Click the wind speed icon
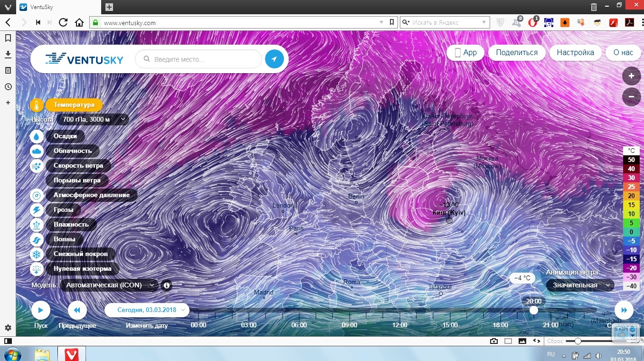The width and height of the screenshot is (644, 361). point(37,166)
